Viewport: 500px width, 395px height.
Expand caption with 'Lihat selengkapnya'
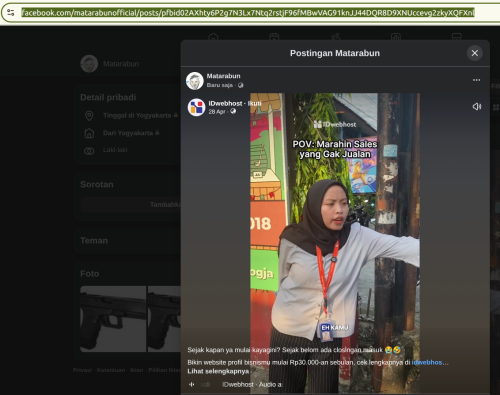(218, 371)
